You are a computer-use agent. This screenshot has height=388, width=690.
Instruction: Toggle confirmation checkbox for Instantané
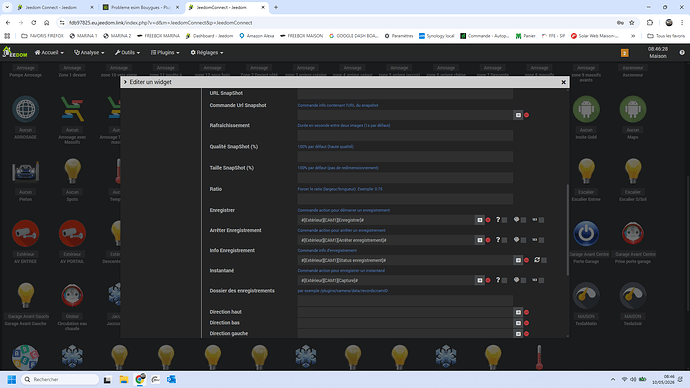click(505, 280)
